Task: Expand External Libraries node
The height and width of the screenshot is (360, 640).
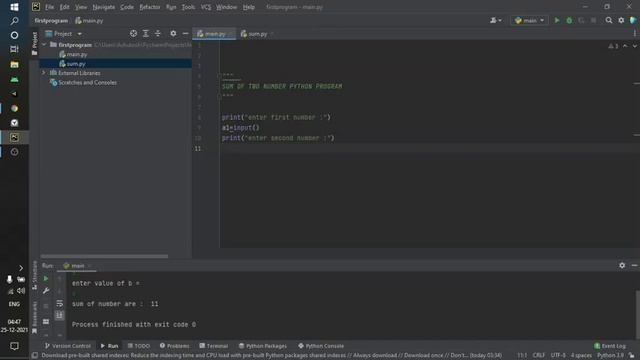Action: pyautogui.click(x=44, y=73)
